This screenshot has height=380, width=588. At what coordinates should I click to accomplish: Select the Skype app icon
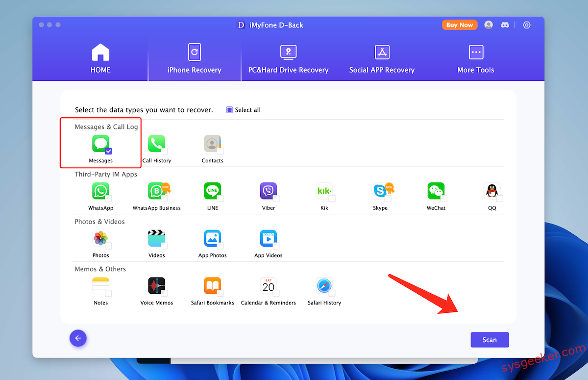click(380, 191)
